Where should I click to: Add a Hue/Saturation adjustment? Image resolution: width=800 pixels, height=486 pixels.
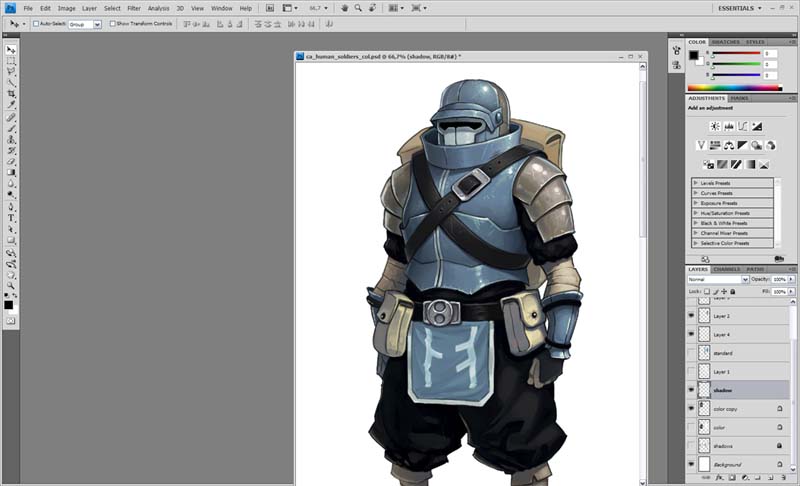pyautogui.click(x=715, y=146)
